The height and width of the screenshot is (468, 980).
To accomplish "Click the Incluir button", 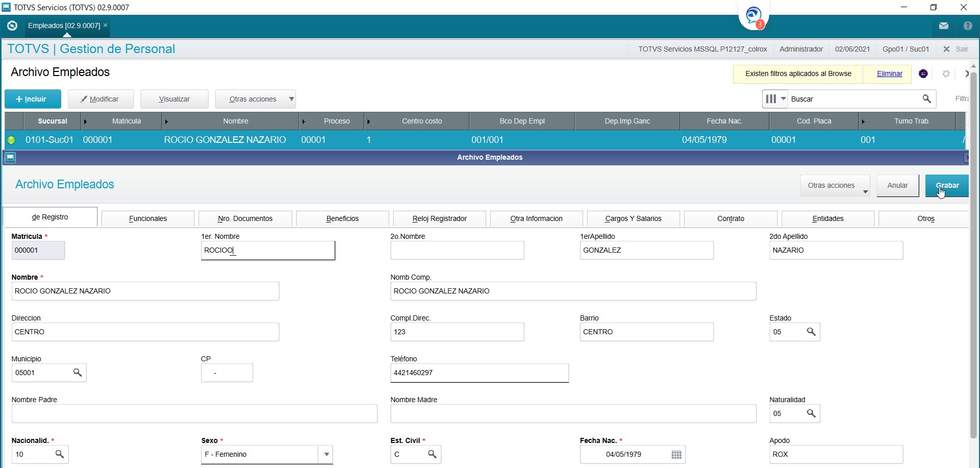I will click(x=33, y=99).
